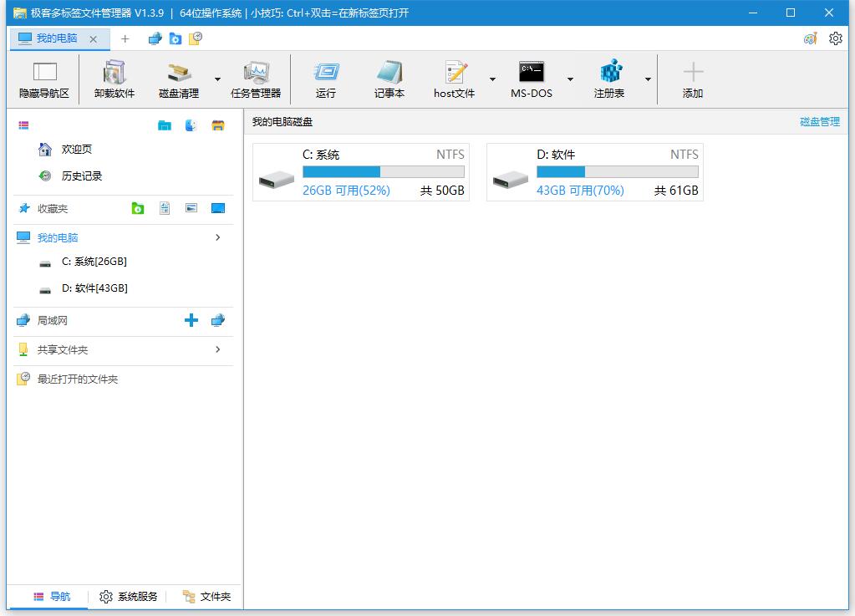This screenshot has height=616, width=855.
Task: Open 任务管理器 task manager
Action: tap(256, 79)
